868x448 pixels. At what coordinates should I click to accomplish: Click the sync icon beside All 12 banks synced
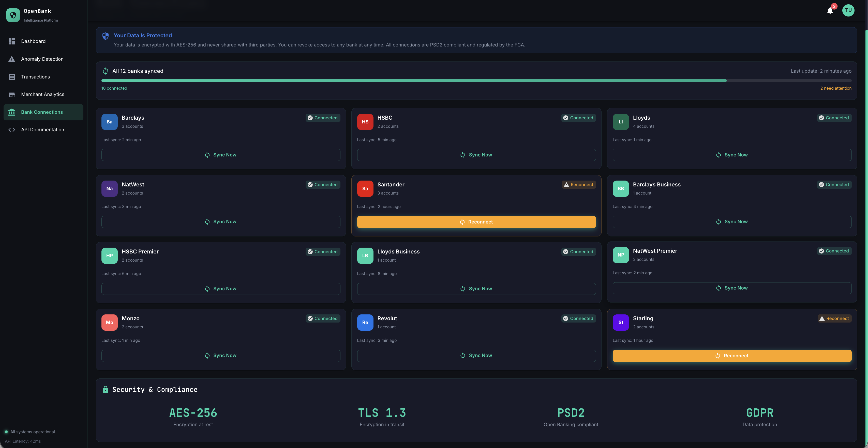[106, 71]
